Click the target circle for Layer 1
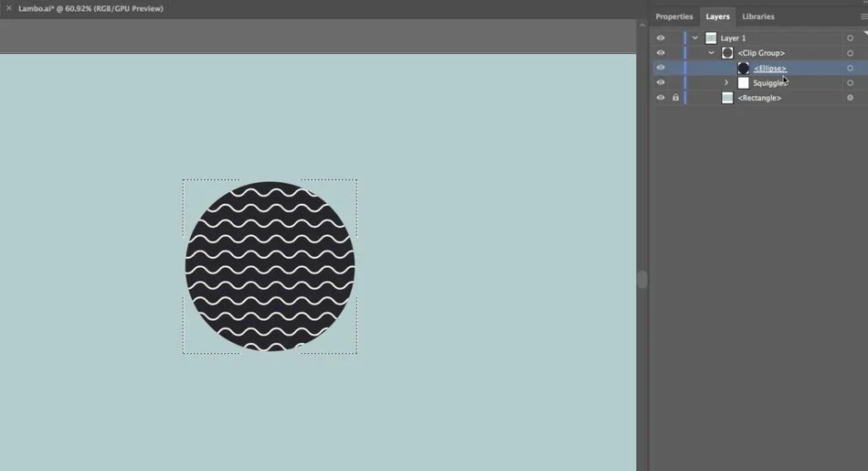 click(851, 38)
